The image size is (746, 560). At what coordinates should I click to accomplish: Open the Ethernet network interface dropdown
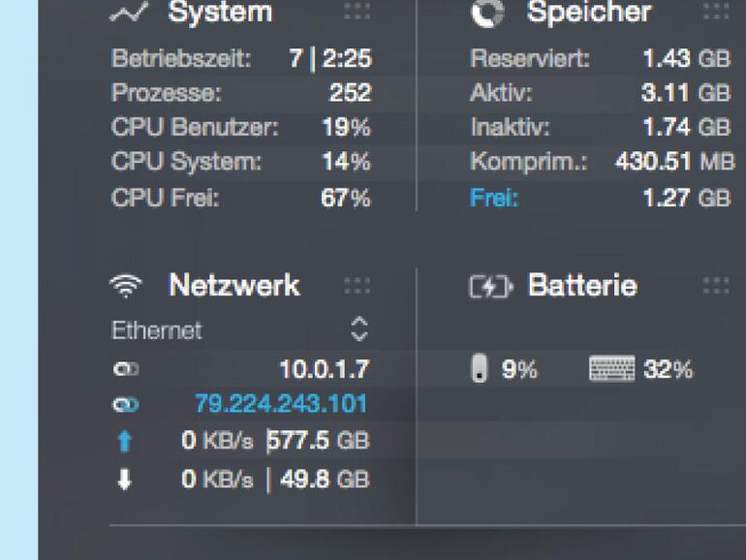coord(157,330)
